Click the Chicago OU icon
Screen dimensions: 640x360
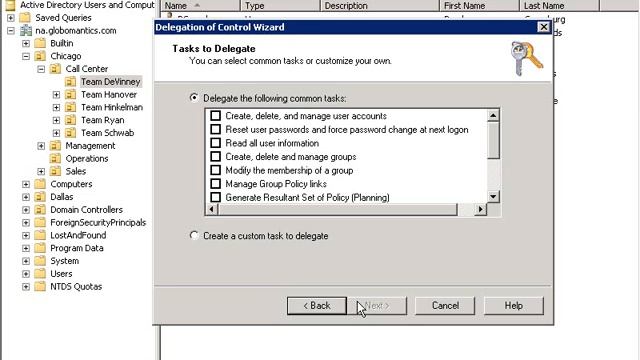(40, 56)
